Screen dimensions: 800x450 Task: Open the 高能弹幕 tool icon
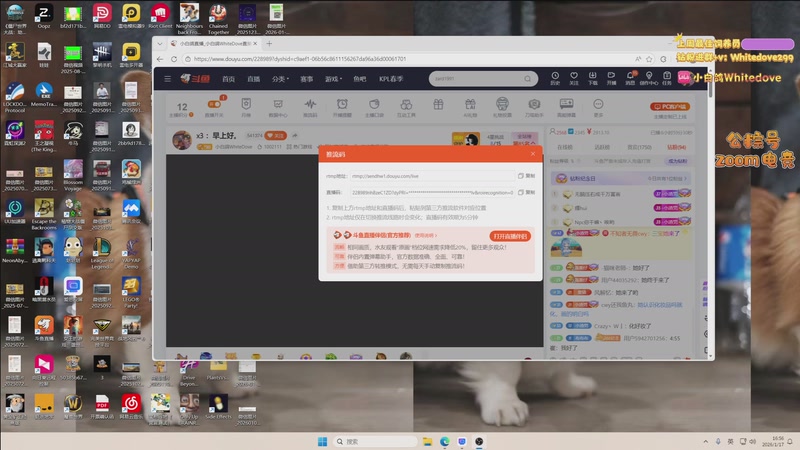(566, 108)
